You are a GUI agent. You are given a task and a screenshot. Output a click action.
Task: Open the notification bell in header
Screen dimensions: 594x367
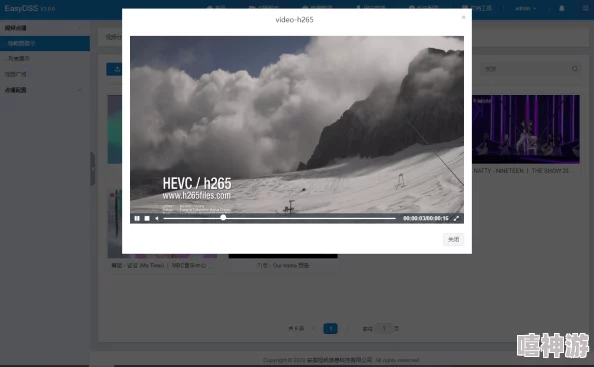[562, 8]
